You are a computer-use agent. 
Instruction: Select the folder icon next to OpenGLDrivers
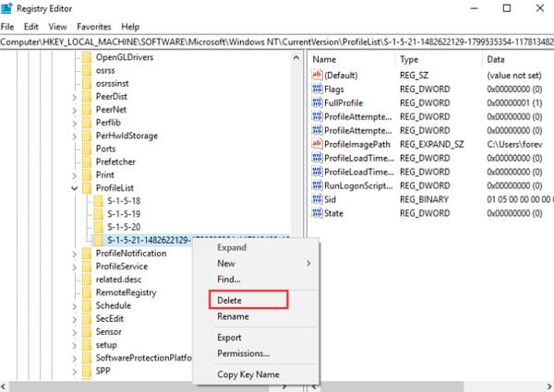pos(86,57)
